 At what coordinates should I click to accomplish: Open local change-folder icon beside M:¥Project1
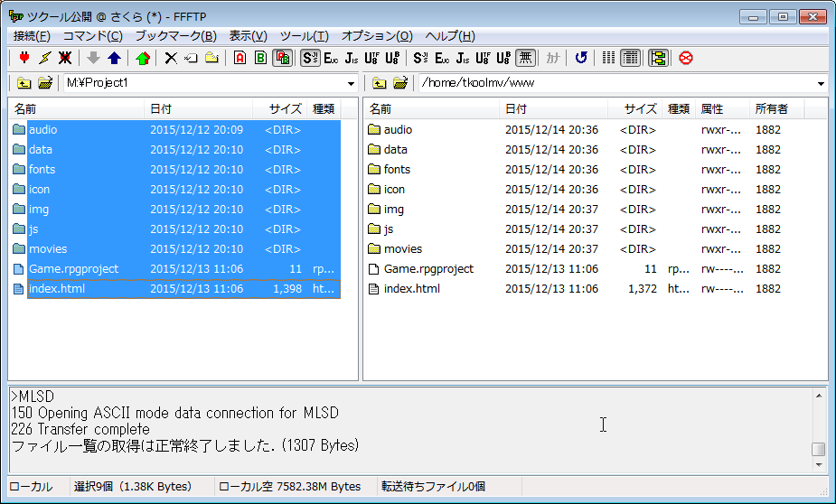[45, 83]
